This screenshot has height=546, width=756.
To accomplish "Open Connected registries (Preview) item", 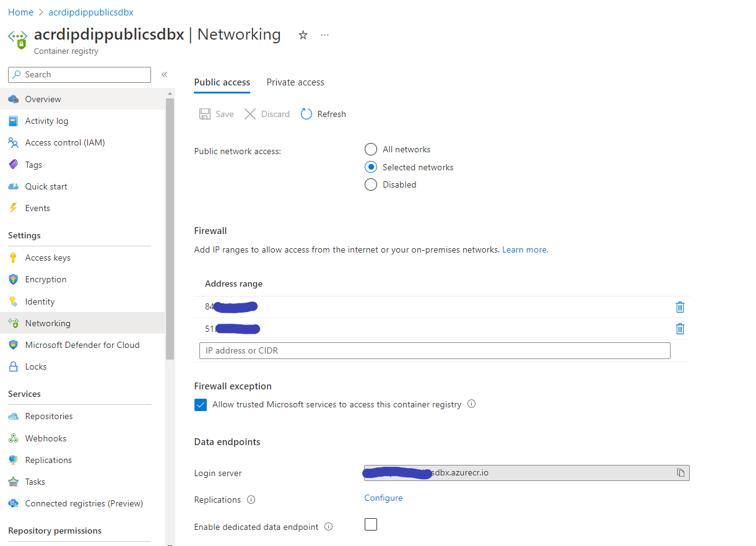I will [x=82, y=503].
